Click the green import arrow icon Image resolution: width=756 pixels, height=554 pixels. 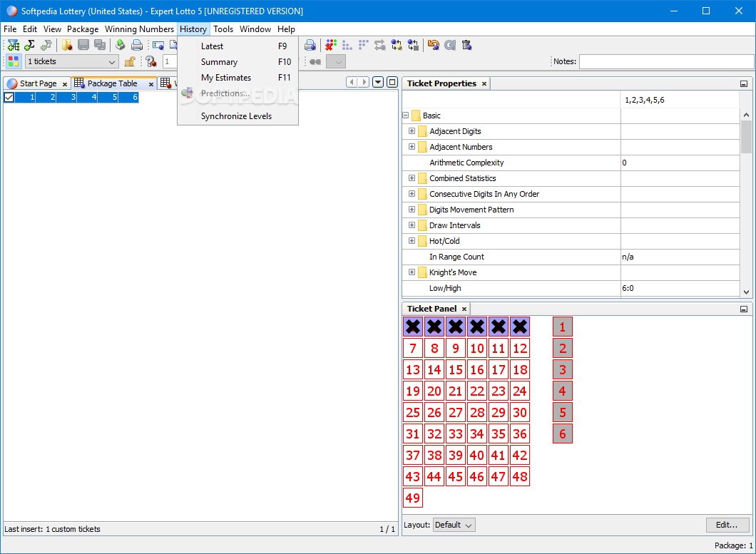pos(121,46)
